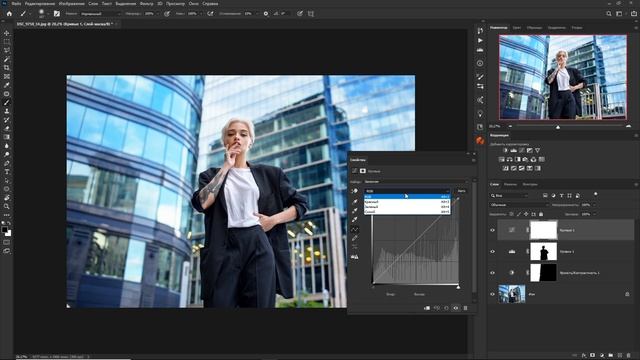This screenshot has width=640, height=360.
Task: Toggle clip adjustment to layer below
Action: (427, 308)
